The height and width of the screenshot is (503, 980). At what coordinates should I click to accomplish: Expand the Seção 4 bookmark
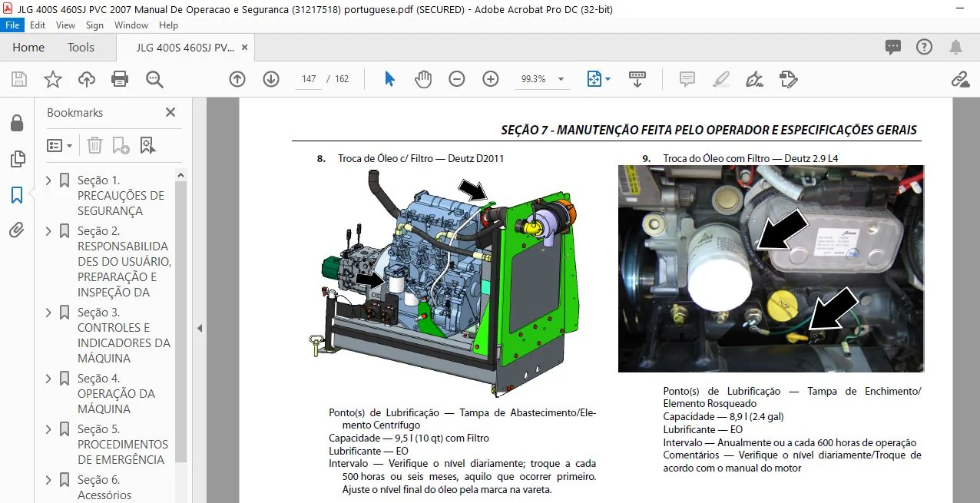pos(48,379)
